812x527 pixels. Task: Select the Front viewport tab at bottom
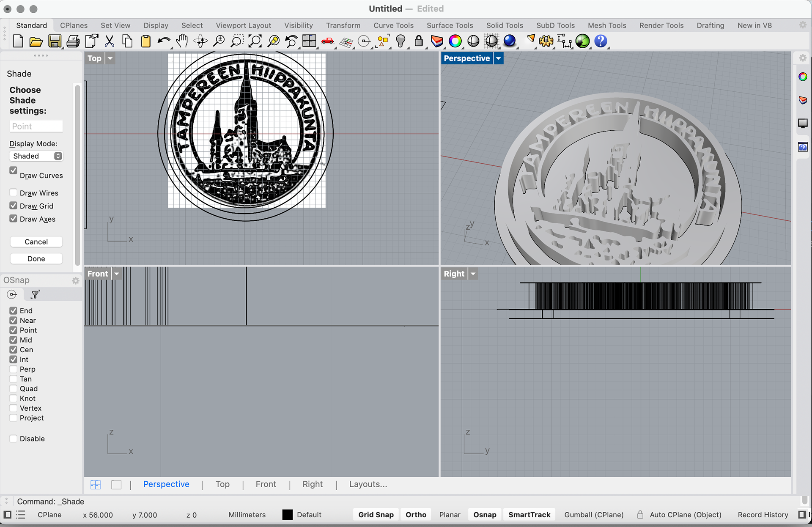pos(266,484)
